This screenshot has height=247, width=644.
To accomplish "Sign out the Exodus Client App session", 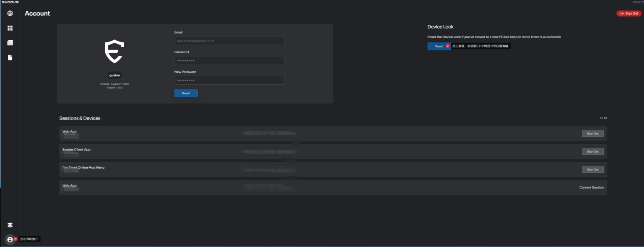I will [592, 152].
